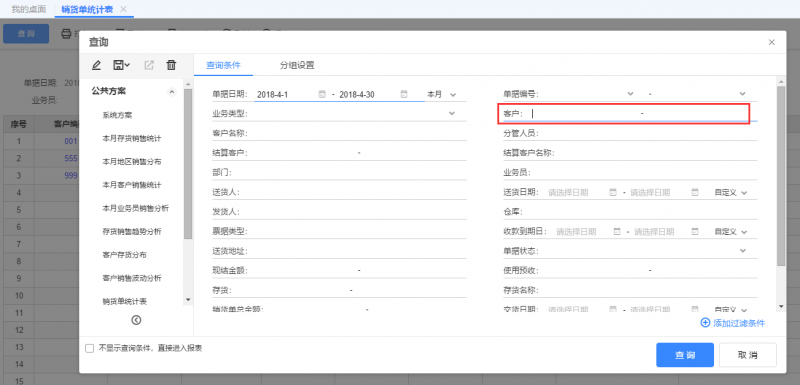
Task: Select 销货单统计表 scheme in sidebar
Action: tap(124, 301)
